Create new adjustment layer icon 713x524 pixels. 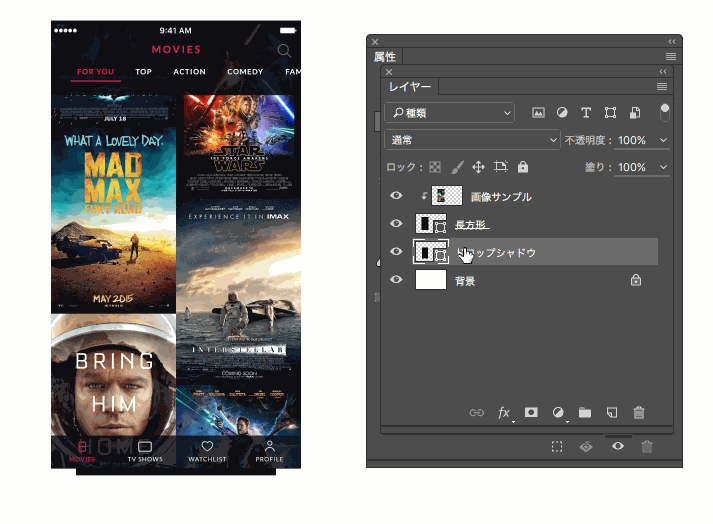(x=558, y=413)
